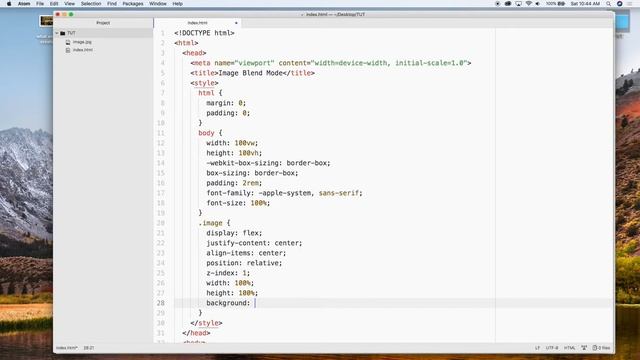Click the blue desktop folder behind Atom

tap(623, 21)
